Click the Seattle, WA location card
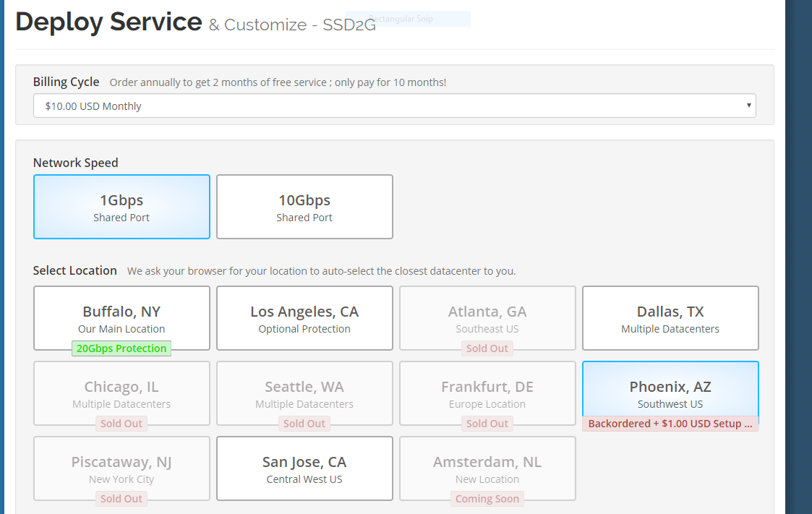 [304, 392]
